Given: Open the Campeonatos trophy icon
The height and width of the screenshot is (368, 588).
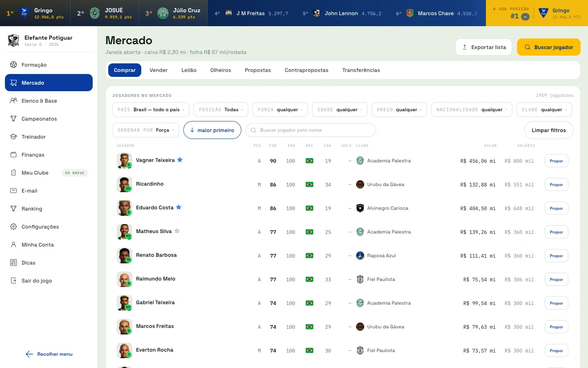Looking at the screenshot, I should coord(13,119).
